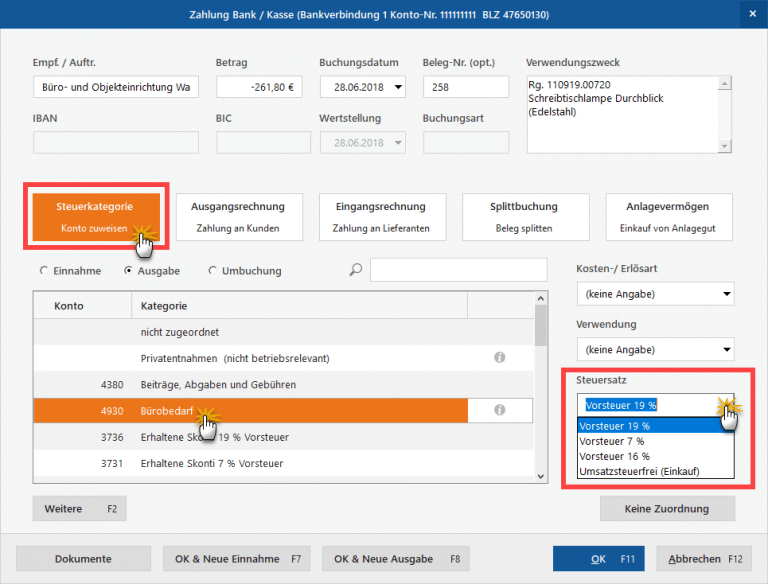Click the Abbrechen F12 button
The width and height of the screenshot is (768, 584).
pyautogui.click(x=704, y=559)
